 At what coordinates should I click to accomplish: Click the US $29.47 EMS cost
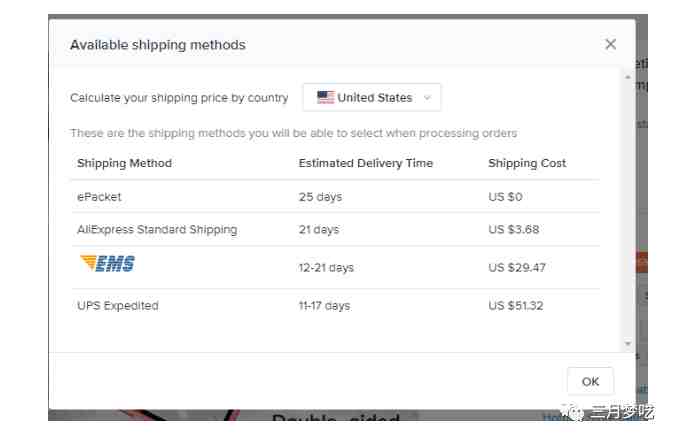click(517, 267)
